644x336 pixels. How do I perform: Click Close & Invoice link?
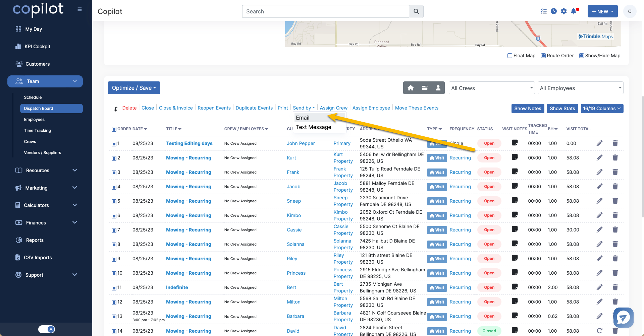[176, 108]
